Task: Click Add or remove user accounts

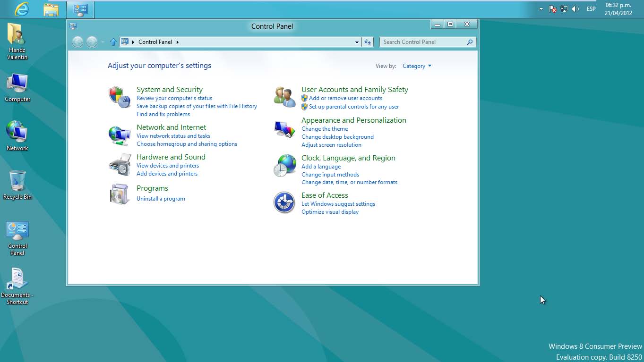Action: (x=345, y=98)
